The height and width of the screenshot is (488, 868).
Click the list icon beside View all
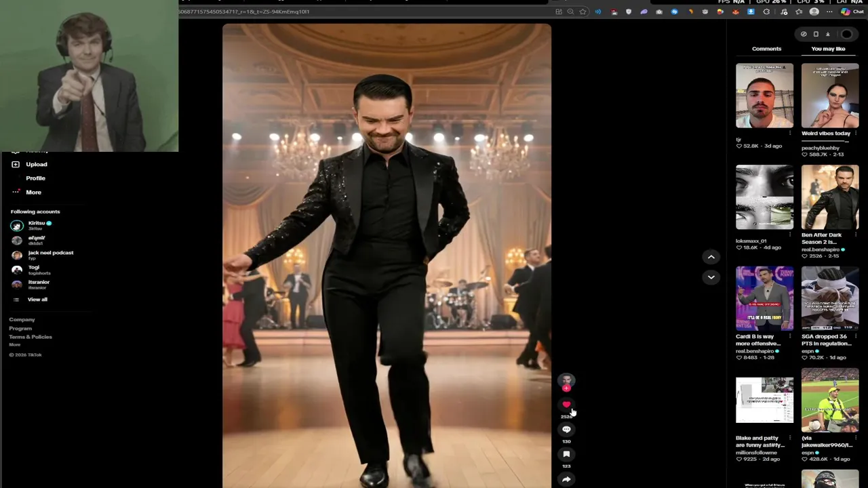click(16, 300)
